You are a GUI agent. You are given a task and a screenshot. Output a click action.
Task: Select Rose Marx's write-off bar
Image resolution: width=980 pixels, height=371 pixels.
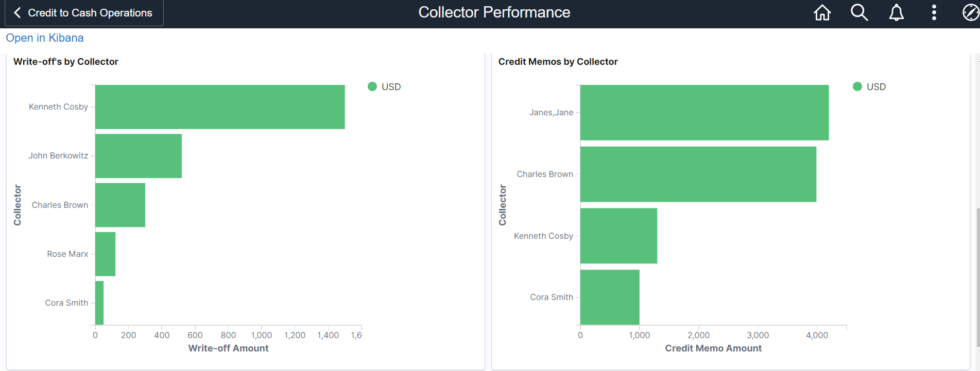(105, 254)
